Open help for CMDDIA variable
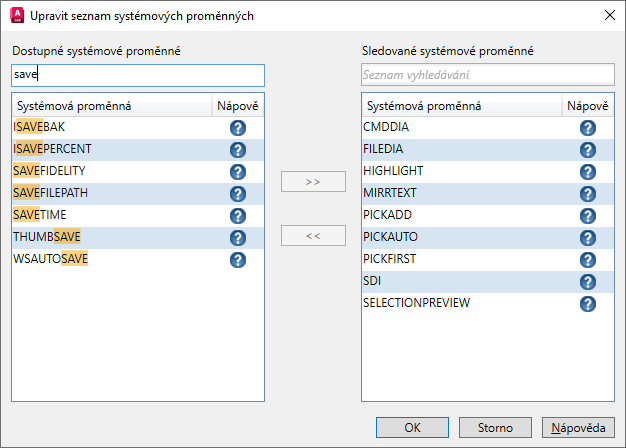The height and width of the screenshot is (448, 626). pyautogui.click(x=588, y=128)
